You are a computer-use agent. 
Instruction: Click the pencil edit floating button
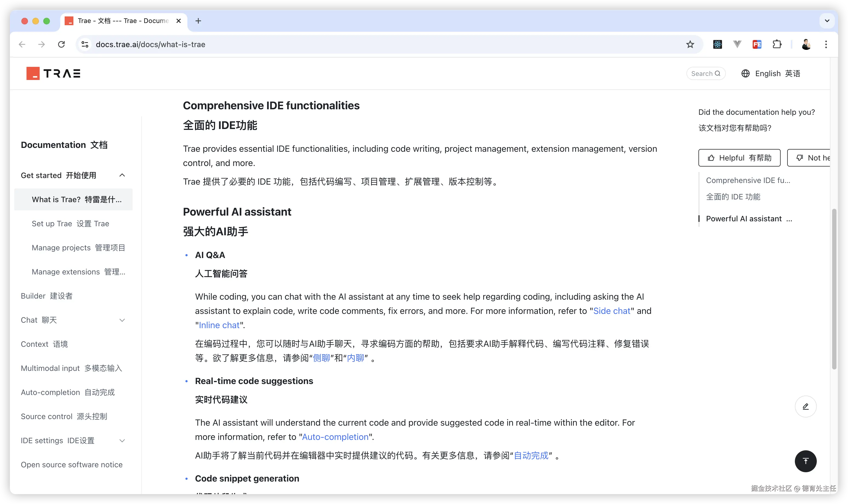[x=805, y=406]
